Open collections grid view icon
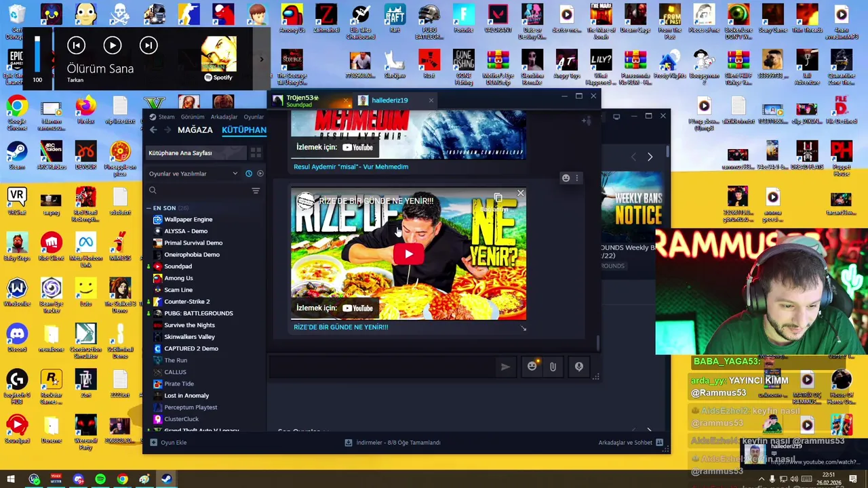 pyautogui.click(x=256, y=152)
